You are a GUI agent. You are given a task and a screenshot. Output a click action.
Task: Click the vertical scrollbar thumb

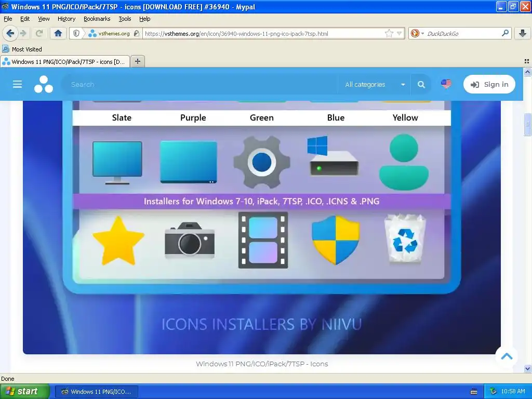pos(527,125)
